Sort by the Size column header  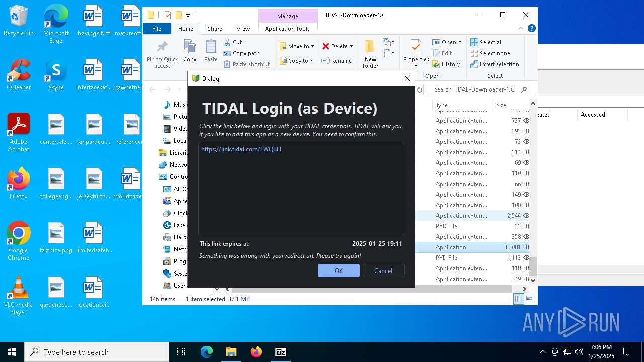coord(511,105)
